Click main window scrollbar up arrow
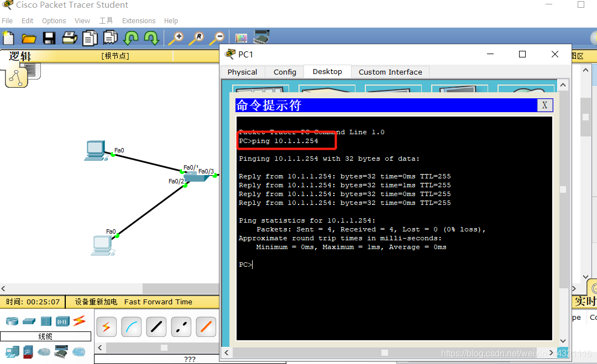Image resolution: width=597 pixels, height=364 pixels. (x=585, y=70)
